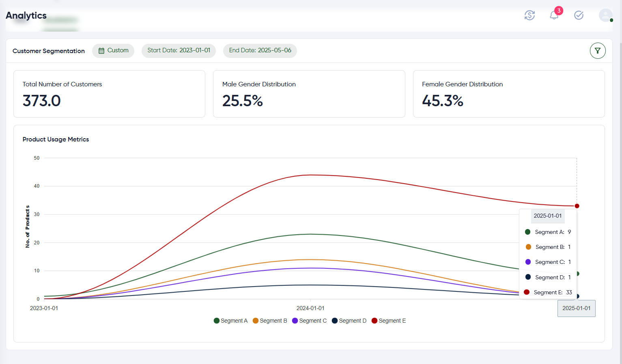The height and width of the screenshot is (364, 622).
Task: Click the red notification count badge
Action: (x=559, y=11)
